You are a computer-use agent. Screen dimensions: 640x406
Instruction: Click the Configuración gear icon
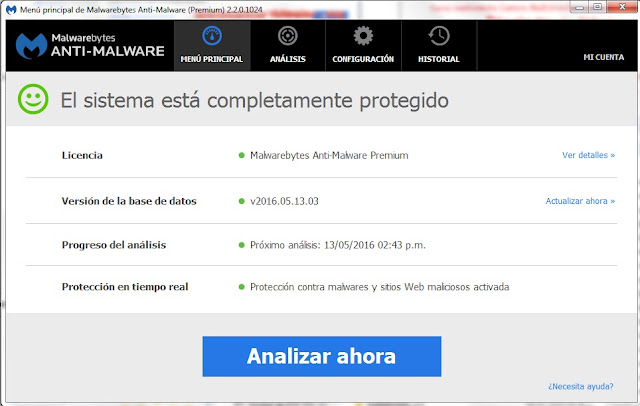tap(363, 36)
